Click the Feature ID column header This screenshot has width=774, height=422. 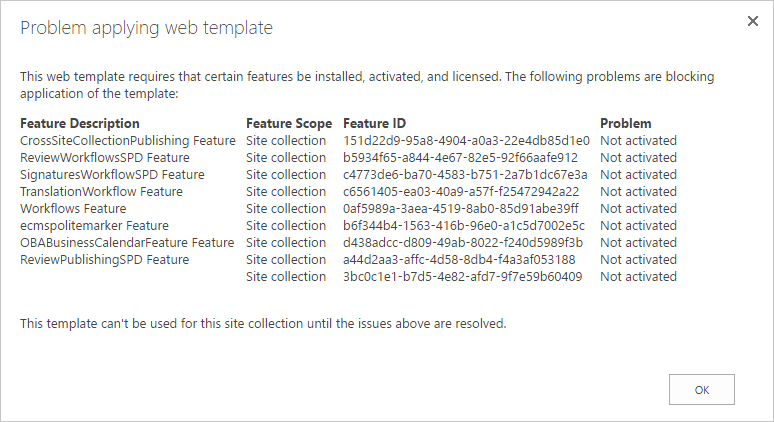373,124
